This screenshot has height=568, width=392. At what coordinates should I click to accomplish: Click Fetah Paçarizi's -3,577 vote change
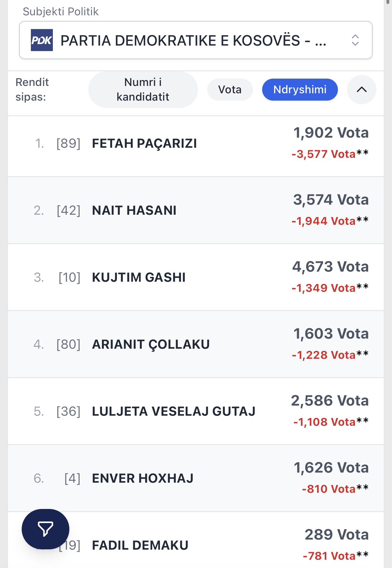(x=324, y=154)
